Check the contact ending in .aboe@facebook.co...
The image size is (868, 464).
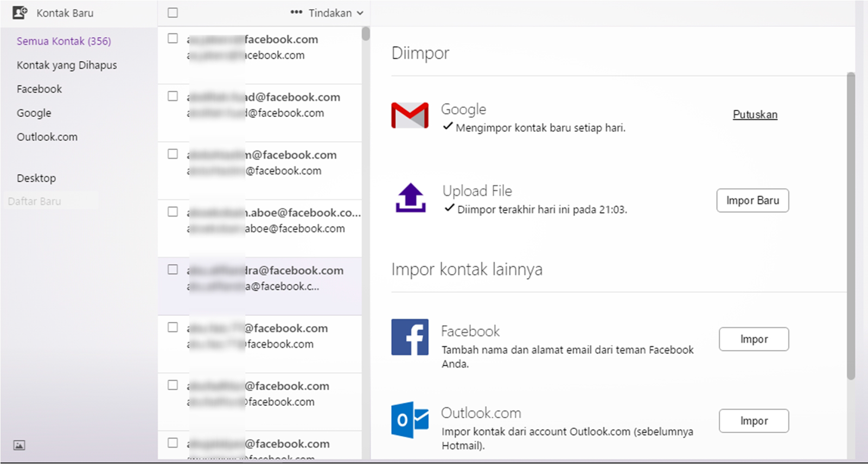point(173,212)
